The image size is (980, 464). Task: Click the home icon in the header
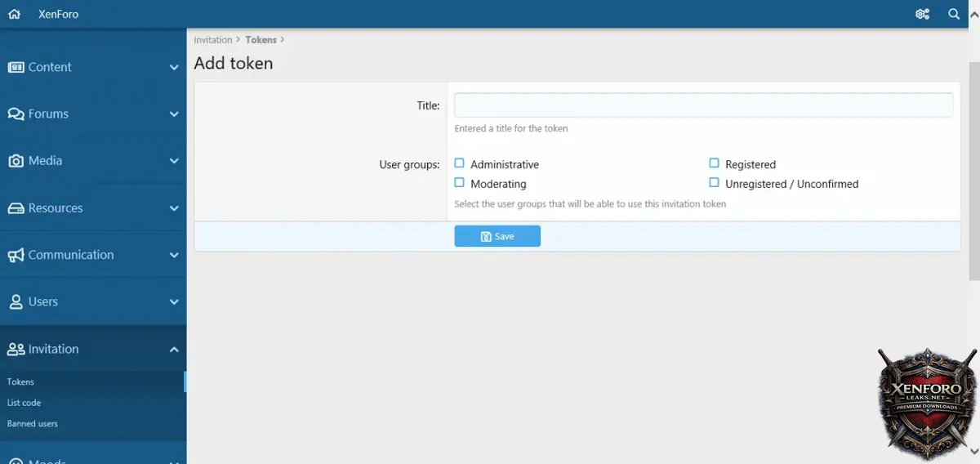(14, 14)
